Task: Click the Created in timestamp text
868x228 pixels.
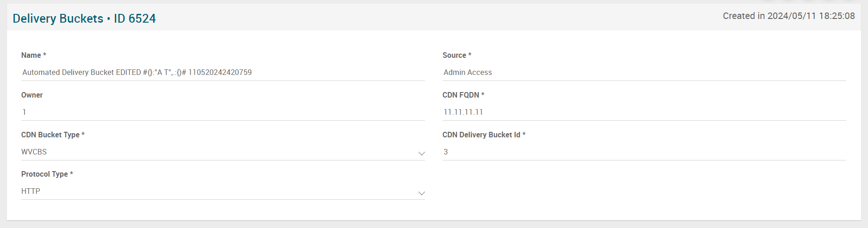Action: click(788, 16)
